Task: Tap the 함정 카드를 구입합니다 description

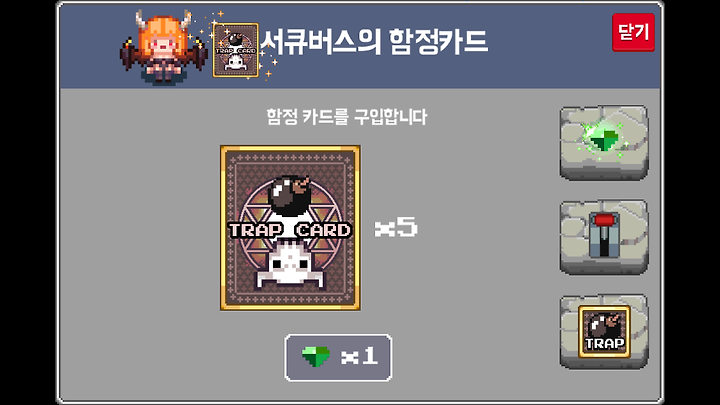Action: pos(347,117)
